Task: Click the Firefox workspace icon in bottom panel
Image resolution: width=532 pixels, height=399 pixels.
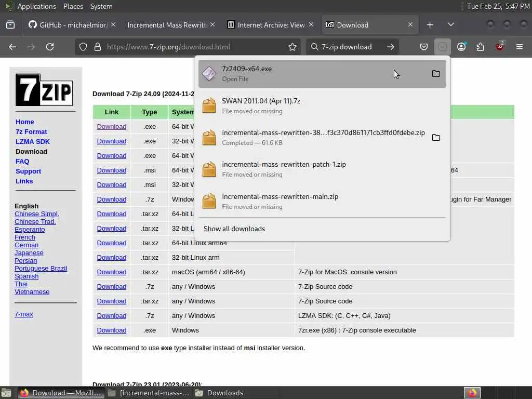Action: coord(472,393)
